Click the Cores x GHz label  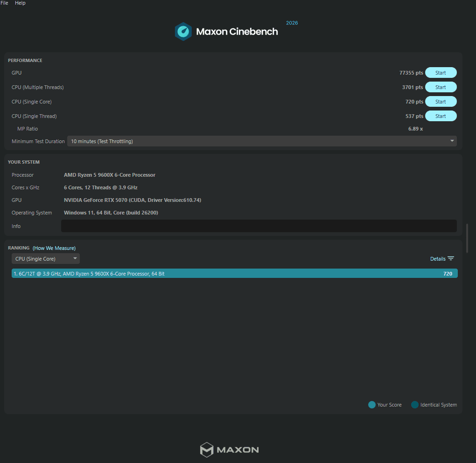[25, 187]
